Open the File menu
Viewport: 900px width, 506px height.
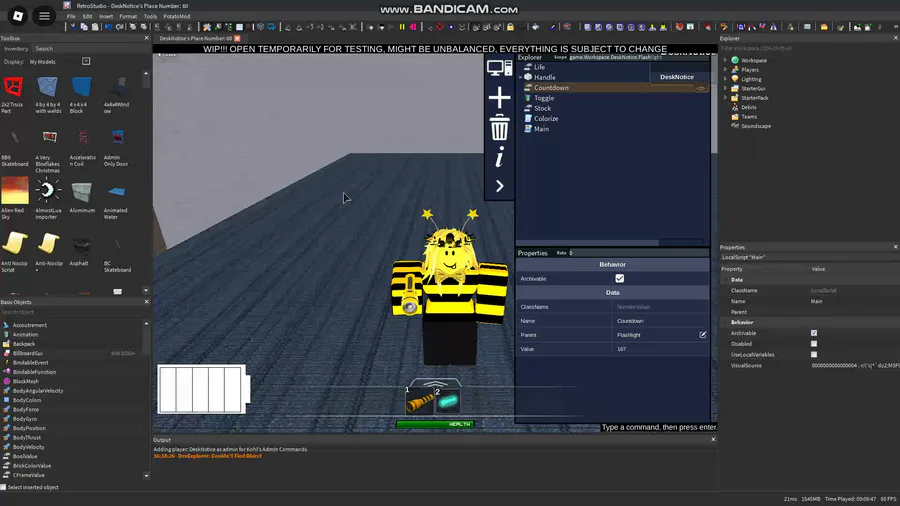tap(71, 17)
